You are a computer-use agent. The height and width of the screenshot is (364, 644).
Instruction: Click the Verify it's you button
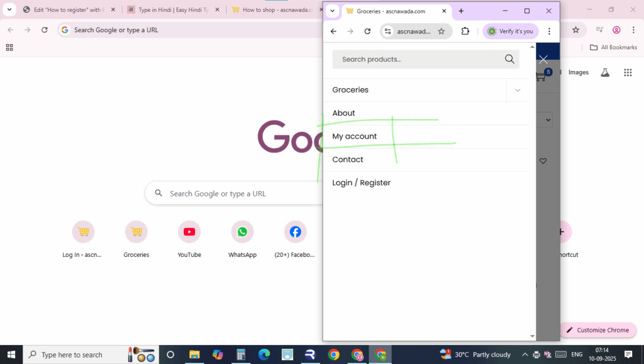coord(510,31)
